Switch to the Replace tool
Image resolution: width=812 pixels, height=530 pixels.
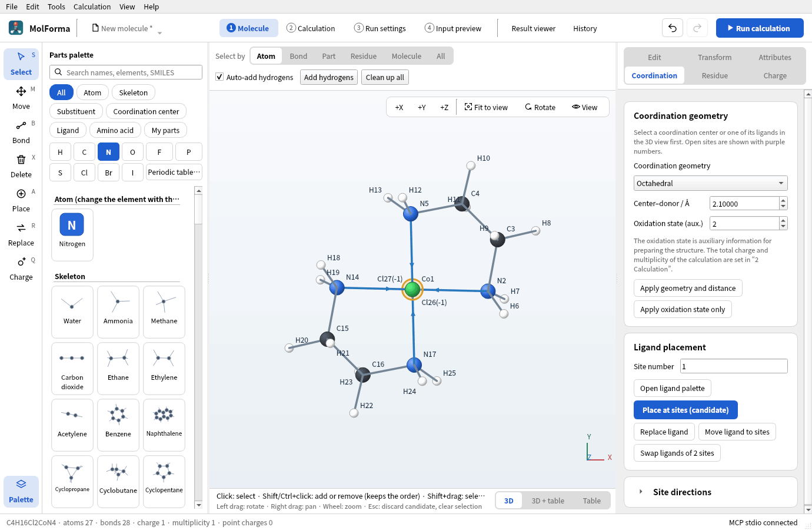[x=21, y=234]
